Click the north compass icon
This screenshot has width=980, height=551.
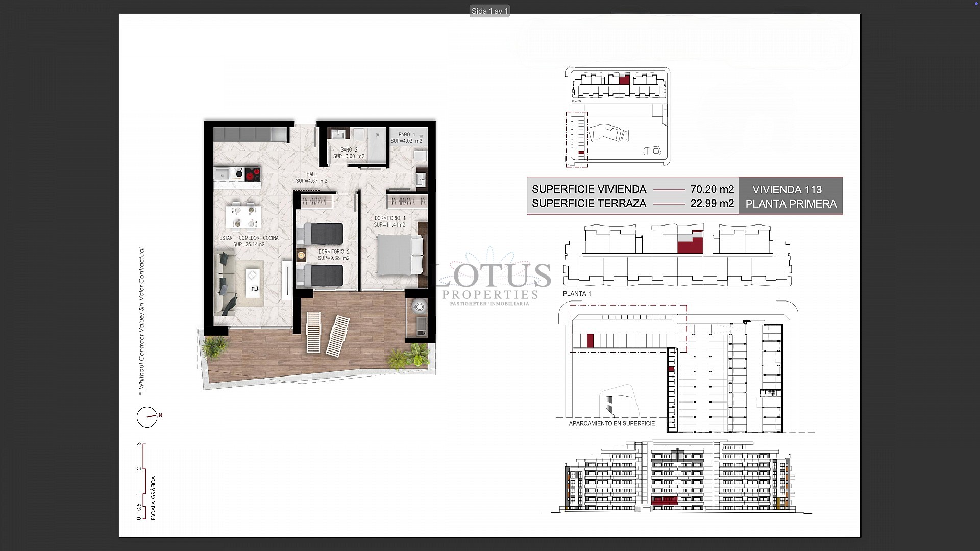[x=147, y=417]
